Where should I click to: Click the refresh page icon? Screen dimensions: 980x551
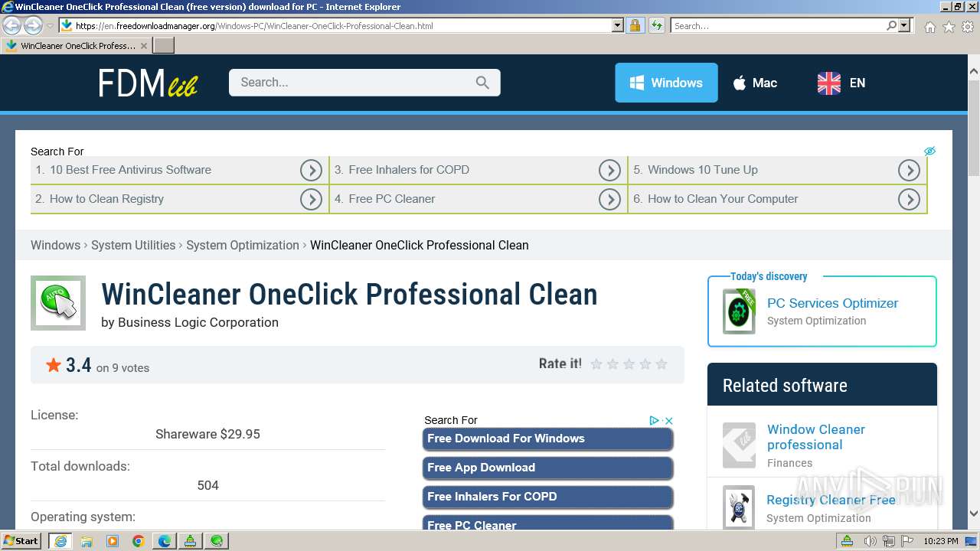656,25
